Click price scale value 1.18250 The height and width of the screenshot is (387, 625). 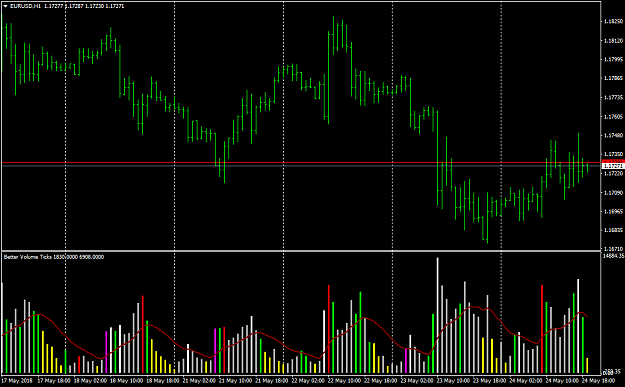tap(613, 22)
